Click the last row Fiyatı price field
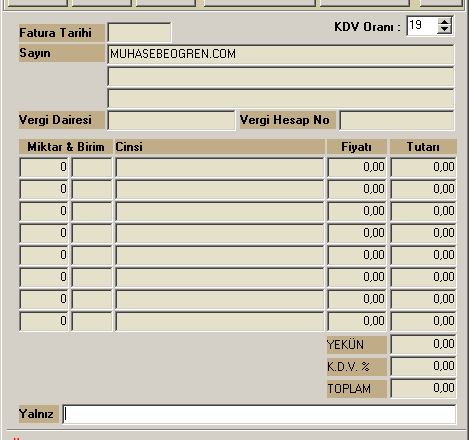Viewport: 469px width, 440px height. coord(357,321)
